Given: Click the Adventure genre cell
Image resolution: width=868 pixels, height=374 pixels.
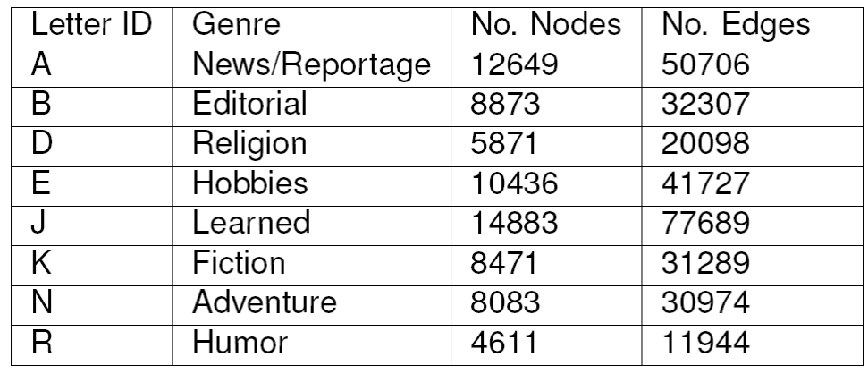Looking at the screenshot, I should click(x=265, y=302).
